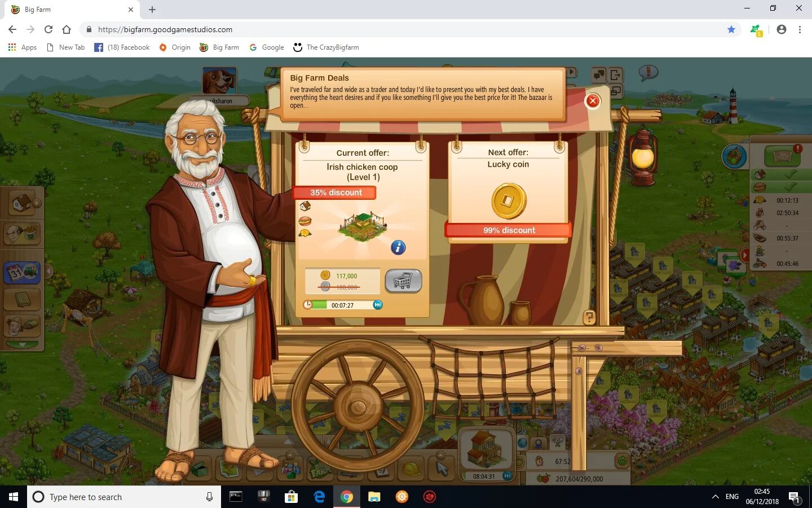Click the house completed task row
The image size is (812, 508).
point(780,174)
